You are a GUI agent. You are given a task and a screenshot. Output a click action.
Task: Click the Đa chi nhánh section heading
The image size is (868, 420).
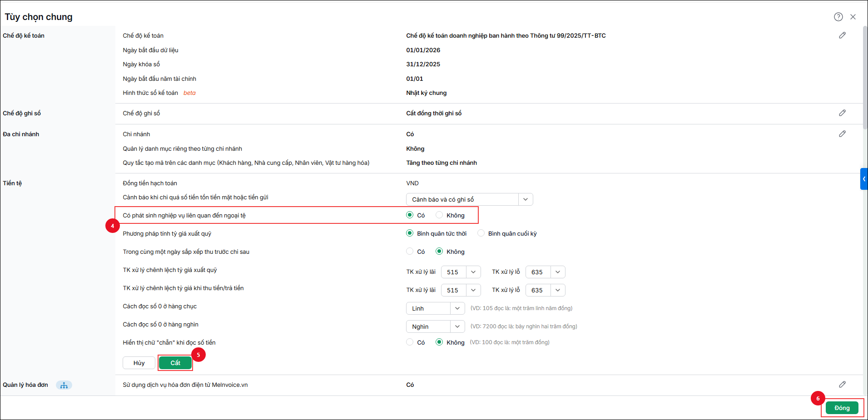pyautogui.click(x=21, y=134)
